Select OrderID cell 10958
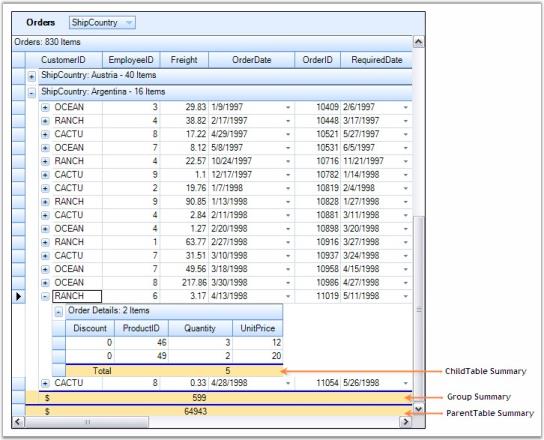 (x=317, y=269)
